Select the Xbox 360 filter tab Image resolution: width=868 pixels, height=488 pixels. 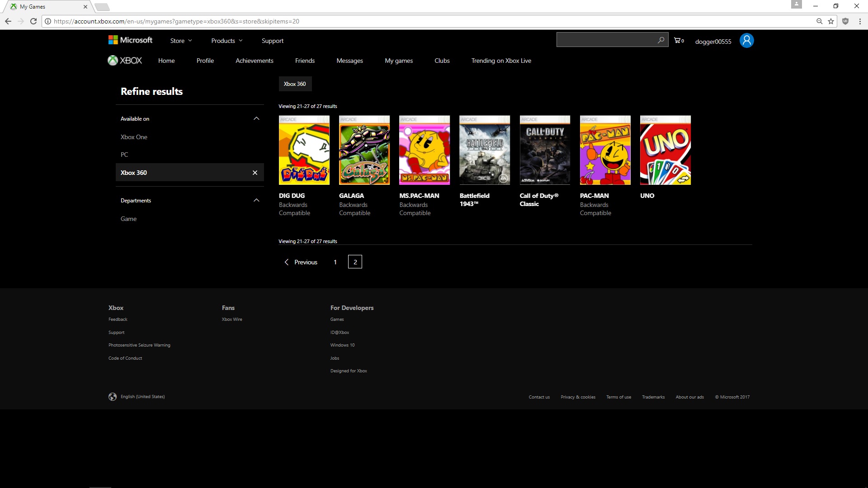(294, 84)
